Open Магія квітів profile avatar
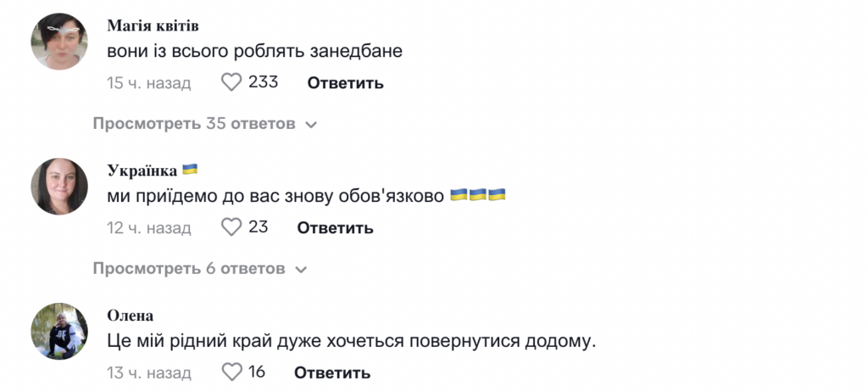The height and width of the screenshot is (392, 868). tap(59, 42)
